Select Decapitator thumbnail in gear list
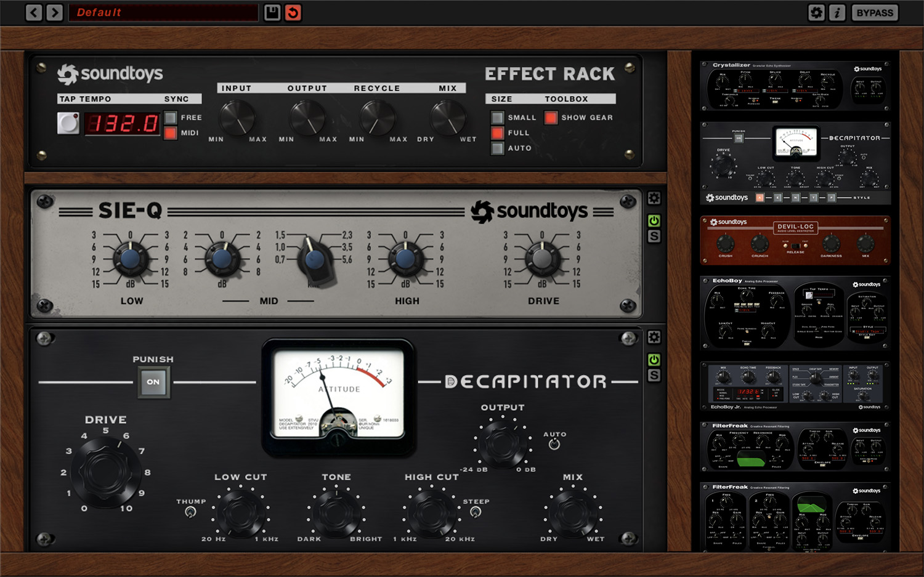 (795, 163)
